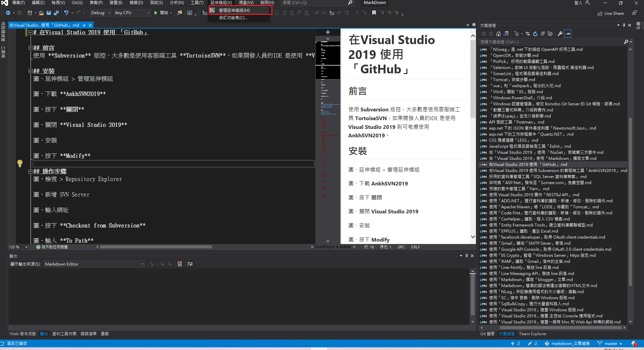Open the 檔案(F) menu
Image resolution: width=644 pixels, height=350 pixels.
(x=19, y=3)
